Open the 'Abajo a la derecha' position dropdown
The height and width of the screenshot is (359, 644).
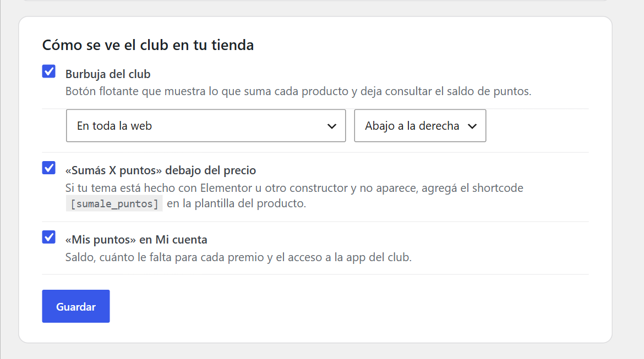pyautogui.click(x=420, y=125)
